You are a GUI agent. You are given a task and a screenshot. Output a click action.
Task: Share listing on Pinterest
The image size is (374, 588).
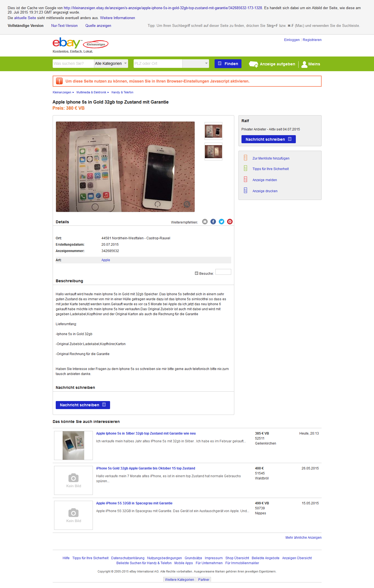230,222
